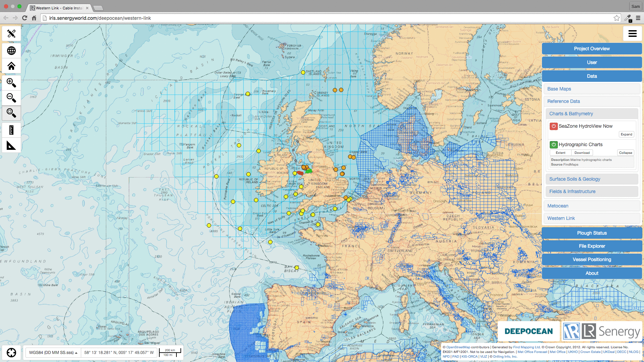The image size is (644, 362).
Task: Expand the Western Link section
Action: tap(592, 218)
